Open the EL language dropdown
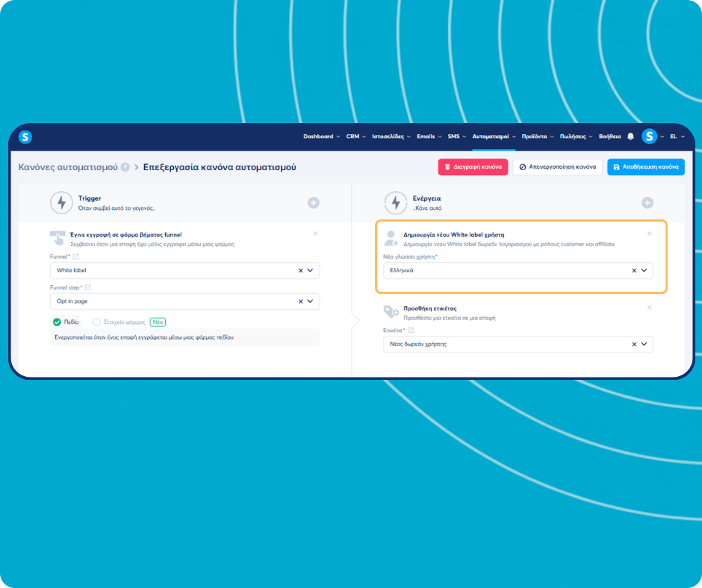The height and width of the screenshot is (588, 702). [x=677, y=137]
